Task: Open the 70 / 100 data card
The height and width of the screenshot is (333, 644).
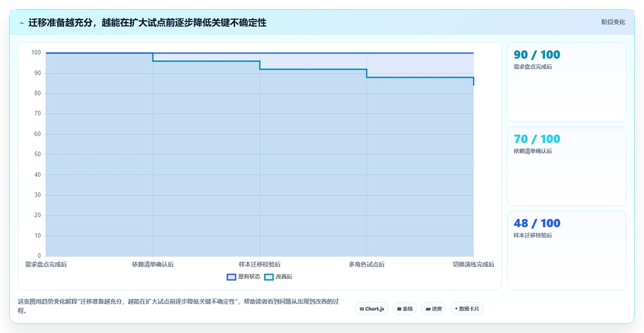Action: coord(567,166)
